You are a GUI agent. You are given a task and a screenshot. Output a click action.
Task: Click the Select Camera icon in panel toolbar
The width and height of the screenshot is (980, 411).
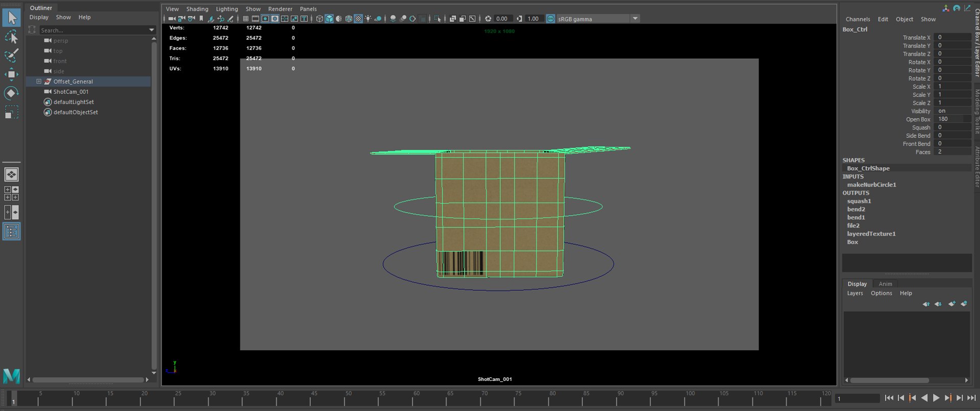(172, 19)
